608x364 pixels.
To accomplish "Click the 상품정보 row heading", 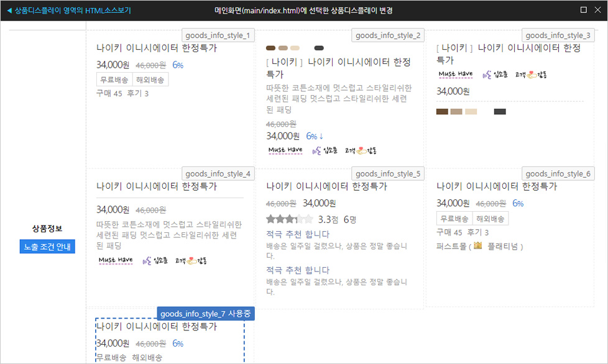I will (x=47, y=229).
